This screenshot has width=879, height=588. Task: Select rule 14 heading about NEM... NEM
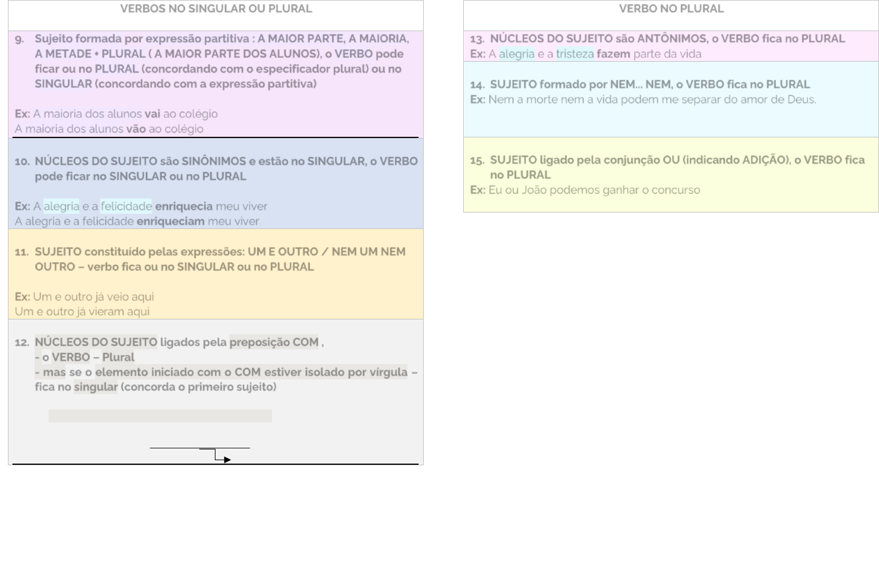click(650, 84)
